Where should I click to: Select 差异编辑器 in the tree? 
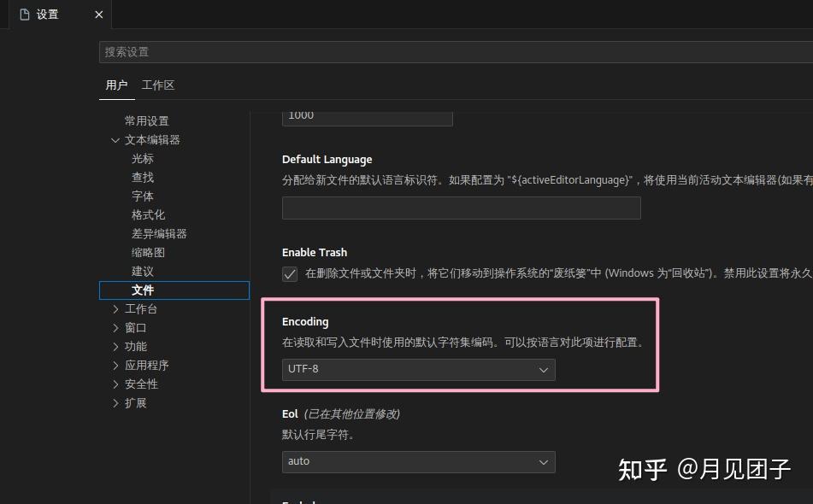tap(152, 233)
